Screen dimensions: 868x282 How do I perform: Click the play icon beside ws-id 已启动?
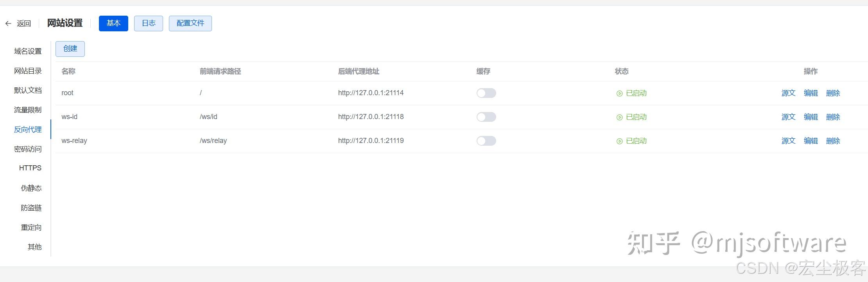click(x=619, y=117)
